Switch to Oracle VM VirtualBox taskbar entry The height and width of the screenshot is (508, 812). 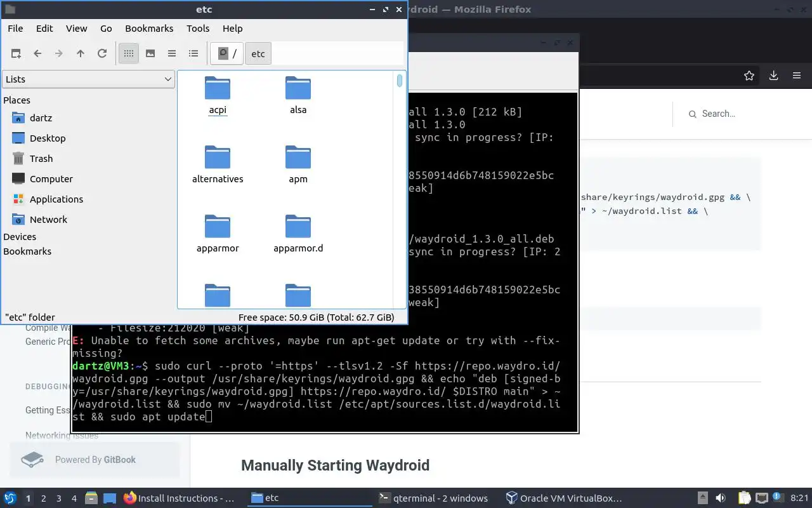[x=563, y=498]
